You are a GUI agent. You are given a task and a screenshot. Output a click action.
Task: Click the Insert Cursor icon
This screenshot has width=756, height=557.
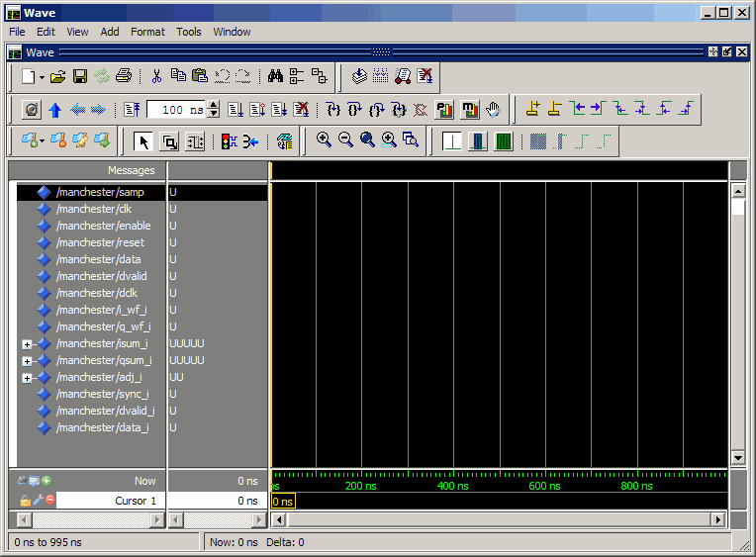pos(532,109)
